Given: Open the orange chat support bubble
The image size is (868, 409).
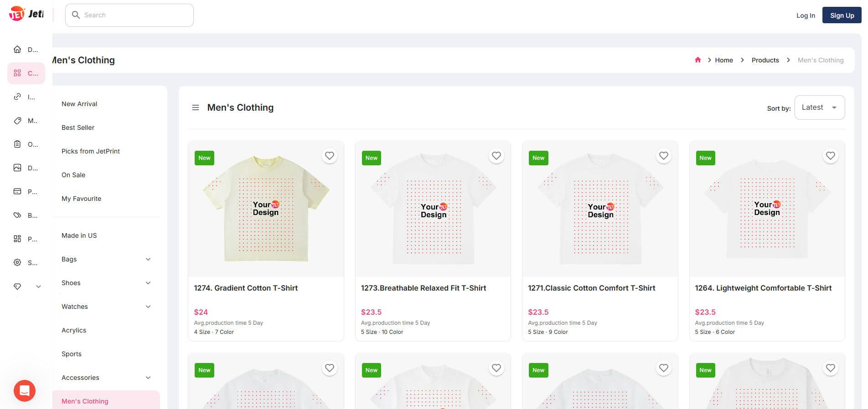Looking at the screenshot, I should coord(25,391).
